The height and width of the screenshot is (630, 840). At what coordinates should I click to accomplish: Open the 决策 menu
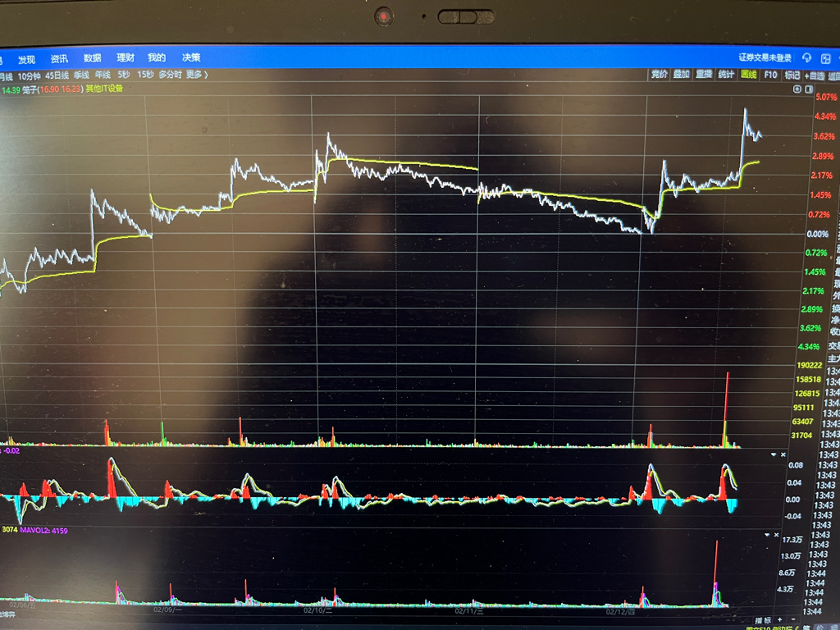[191, 57]
